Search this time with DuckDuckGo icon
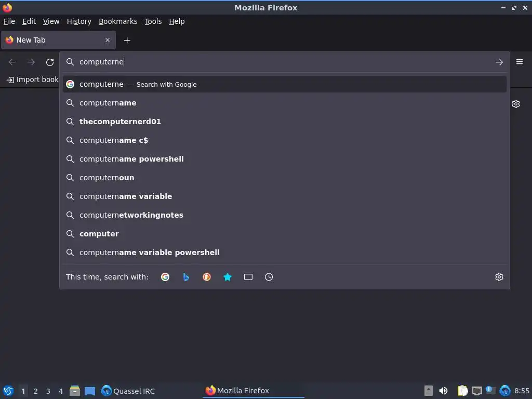Image resolution: width=532 pixels, height=399 pixels. tap(207, 277)
